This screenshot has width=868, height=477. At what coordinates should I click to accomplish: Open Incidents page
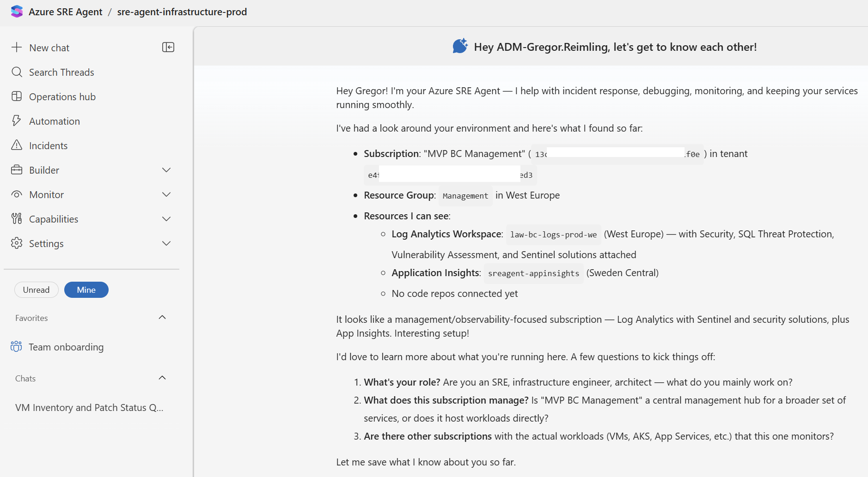click(x=49, y=145)
